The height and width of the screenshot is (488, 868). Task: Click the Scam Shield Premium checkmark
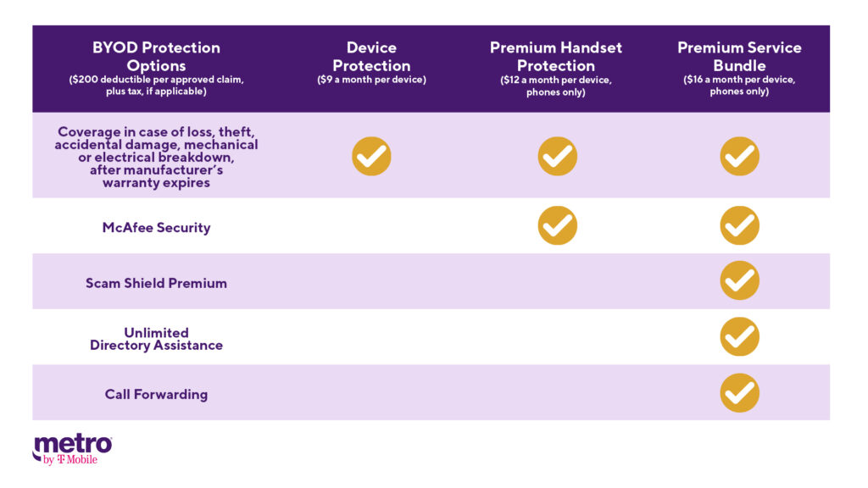(x=739, y=280)
